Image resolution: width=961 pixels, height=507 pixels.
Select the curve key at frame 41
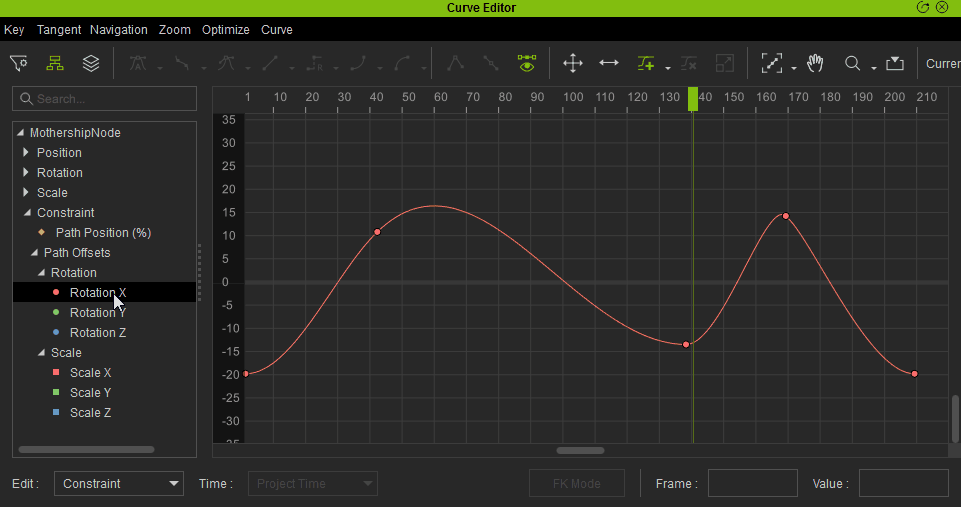(x=377, y=232)
